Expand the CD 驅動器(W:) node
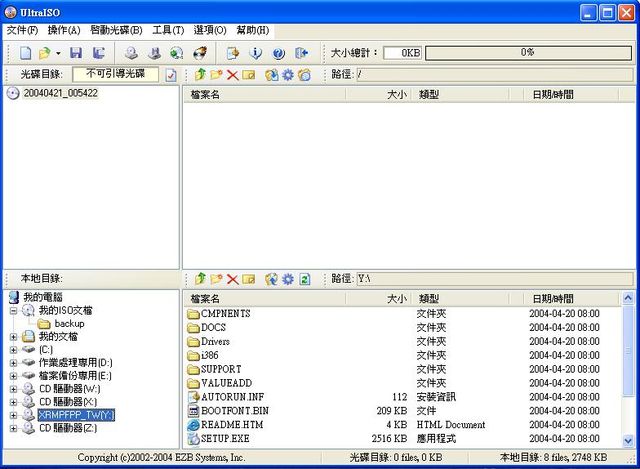This screenshot has height=469, width=640. 13,389
